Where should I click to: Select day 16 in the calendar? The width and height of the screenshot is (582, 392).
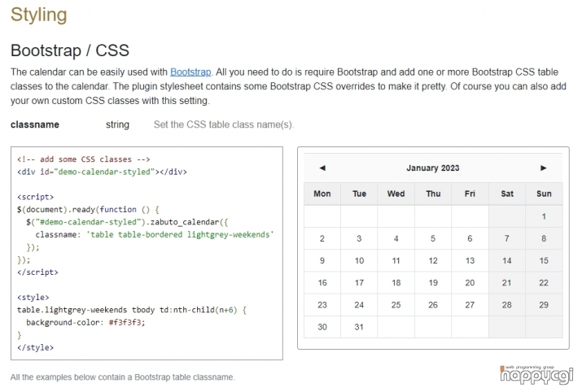click(322, 283)
